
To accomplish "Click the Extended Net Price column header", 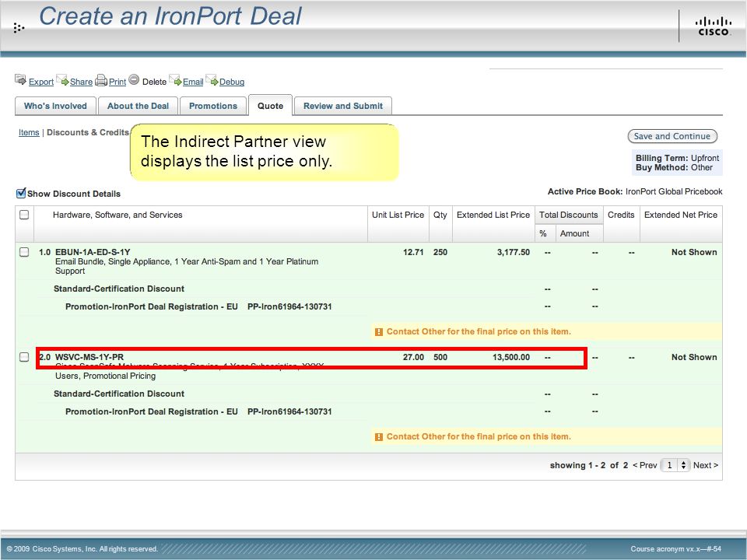I will click(681, 215).
